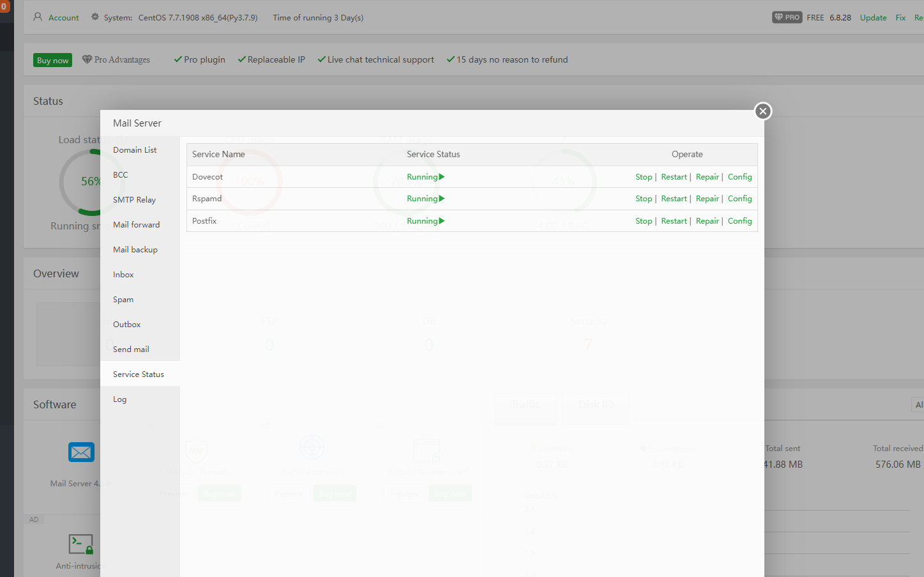924x577 pixels.
Task: Repair the Postfix service
Action: coord(707,221)
